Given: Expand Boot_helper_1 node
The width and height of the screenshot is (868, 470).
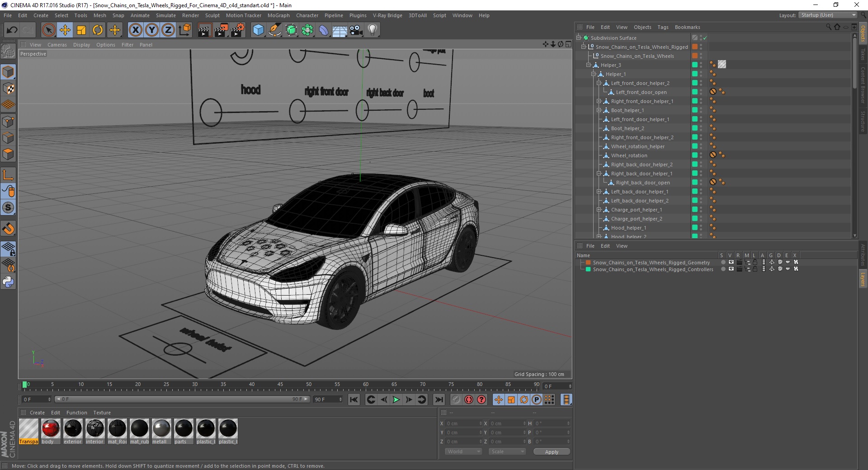Looking at the screenshot, I should coord(599,110).
